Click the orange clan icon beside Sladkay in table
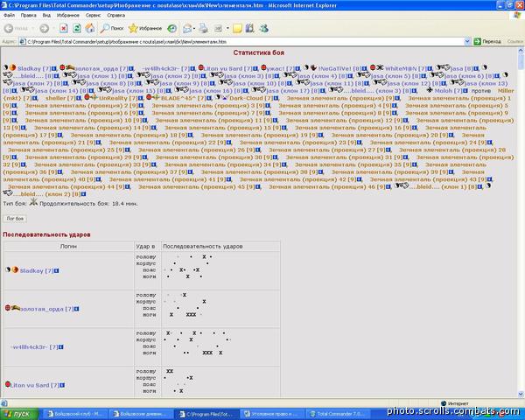The image size is (525, 420). pos(15,269)
